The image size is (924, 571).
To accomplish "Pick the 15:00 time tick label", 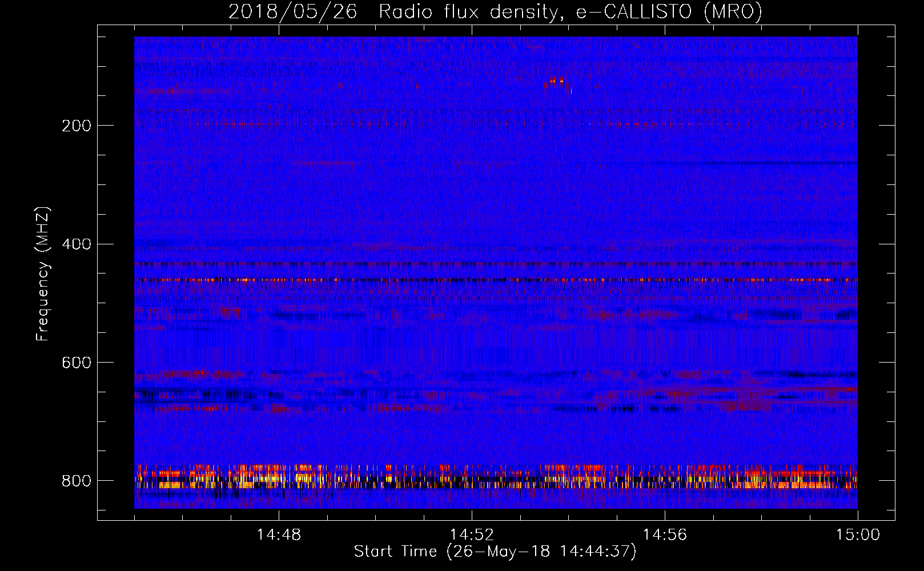I will 858,535.
